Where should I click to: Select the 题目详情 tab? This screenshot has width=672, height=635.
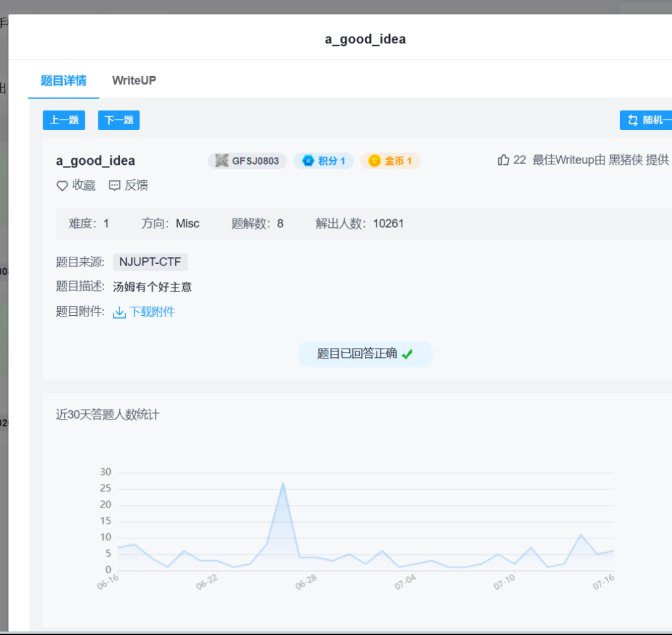coord(64,80)
